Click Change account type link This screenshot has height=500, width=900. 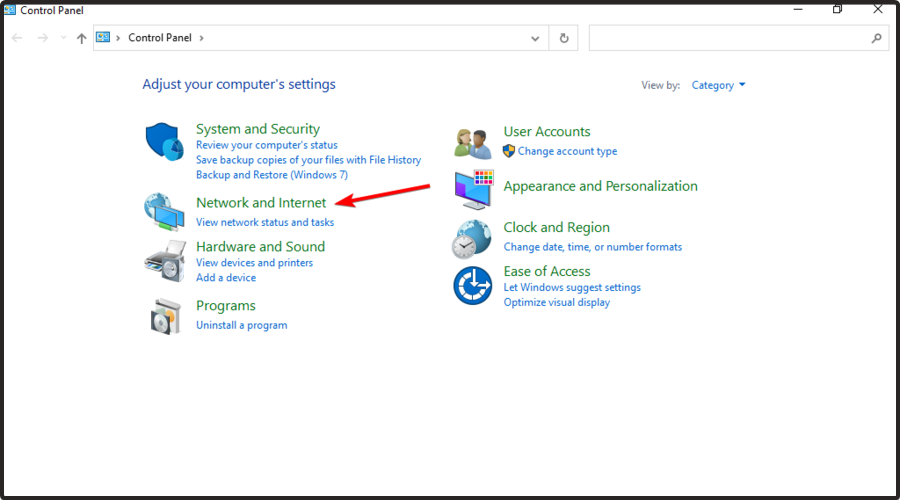pyautogui.click(x=567, y=152)
